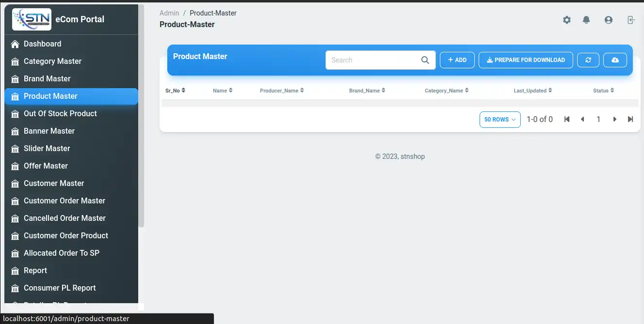Open Customer Order Master menu item

tap(64, 201)
